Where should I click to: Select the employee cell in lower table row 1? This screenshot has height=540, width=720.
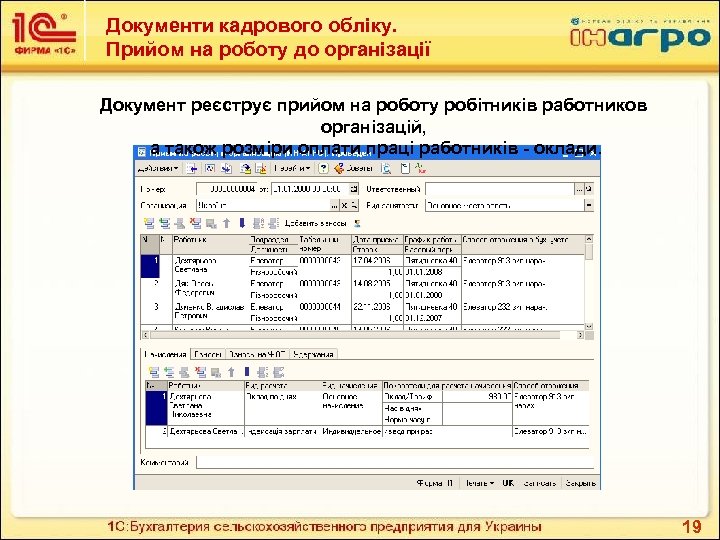[x=206, y=408]
